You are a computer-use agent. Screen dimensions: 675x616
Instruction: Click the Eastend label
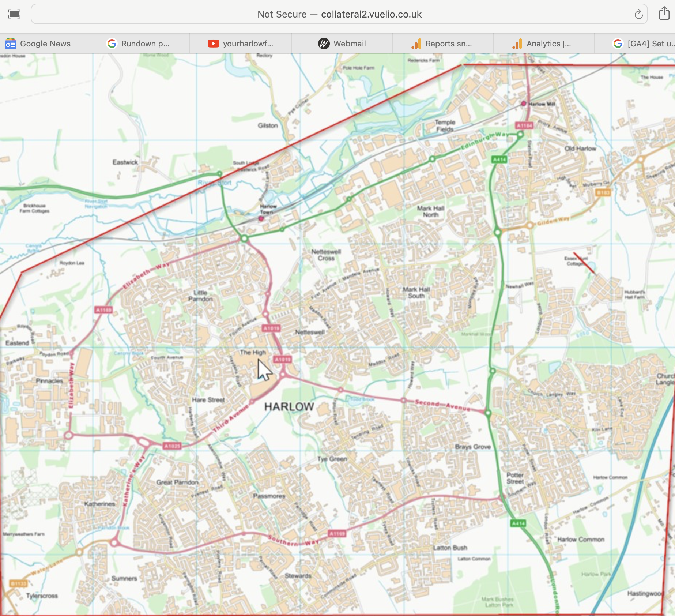pyautogui.click(x=17, y=343)
